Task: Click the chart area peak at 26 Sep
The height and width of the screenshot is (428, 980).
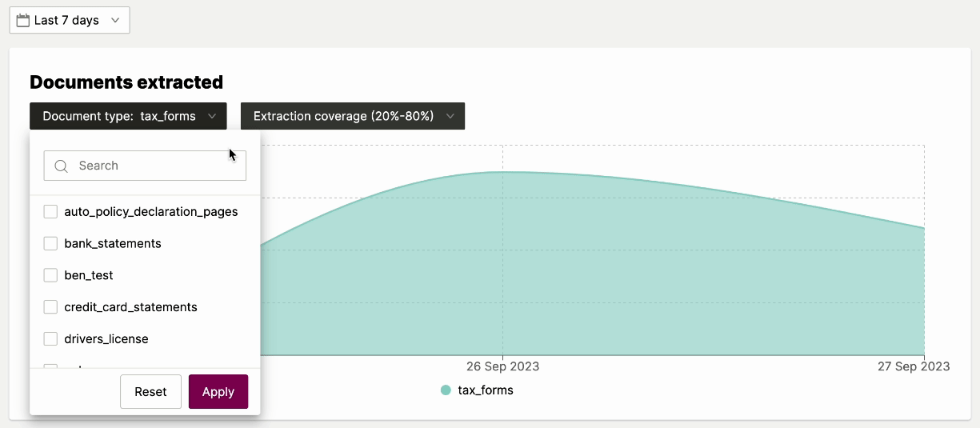Action: point(502,173)
